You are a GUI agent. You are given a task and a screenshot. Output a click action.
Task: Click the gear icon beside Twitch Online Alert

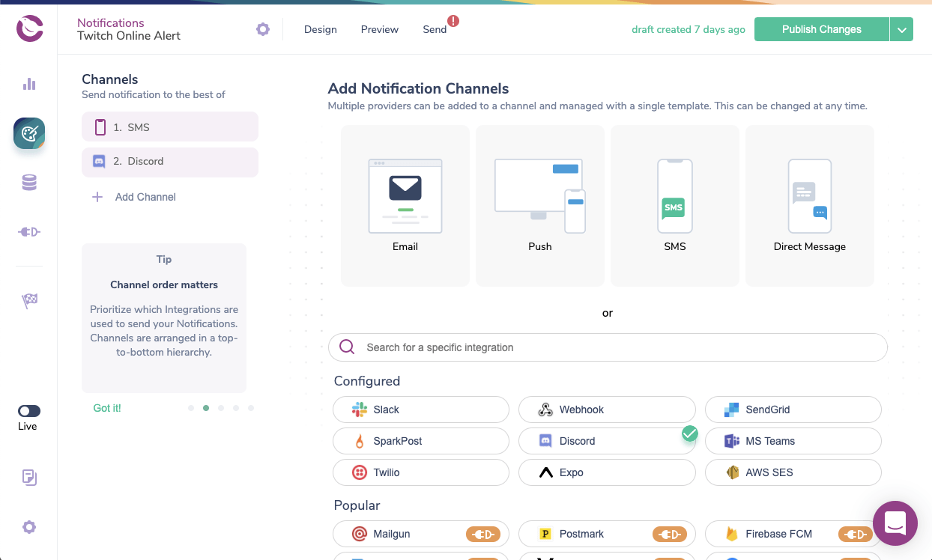(x=262, y=28)
